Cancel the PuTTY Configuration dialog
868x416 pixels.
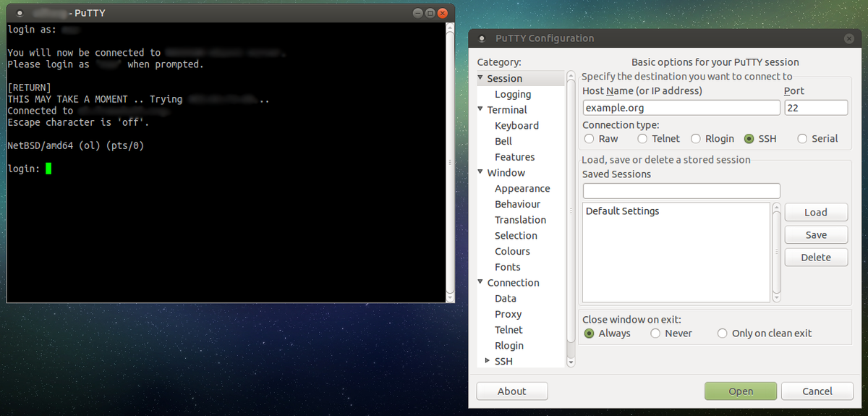[x=817, y=391]
